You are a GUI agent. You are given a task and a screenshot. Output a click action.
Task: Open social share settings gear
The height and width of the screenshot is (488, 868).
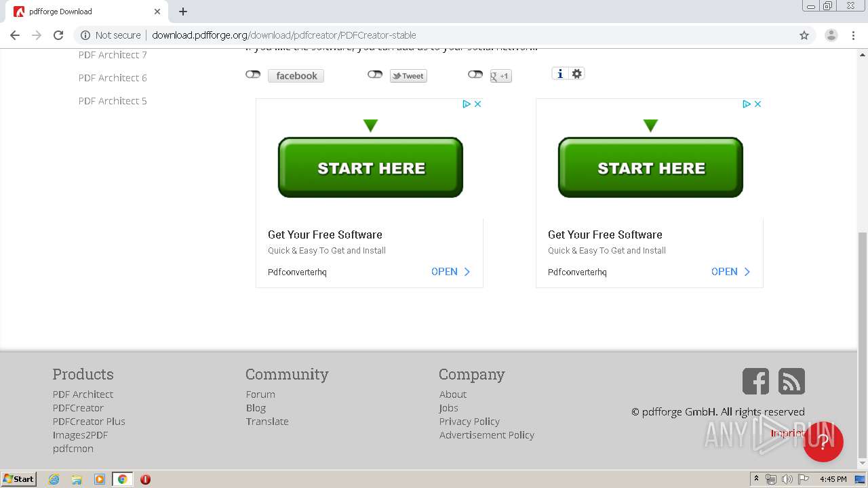click(577, 74)
